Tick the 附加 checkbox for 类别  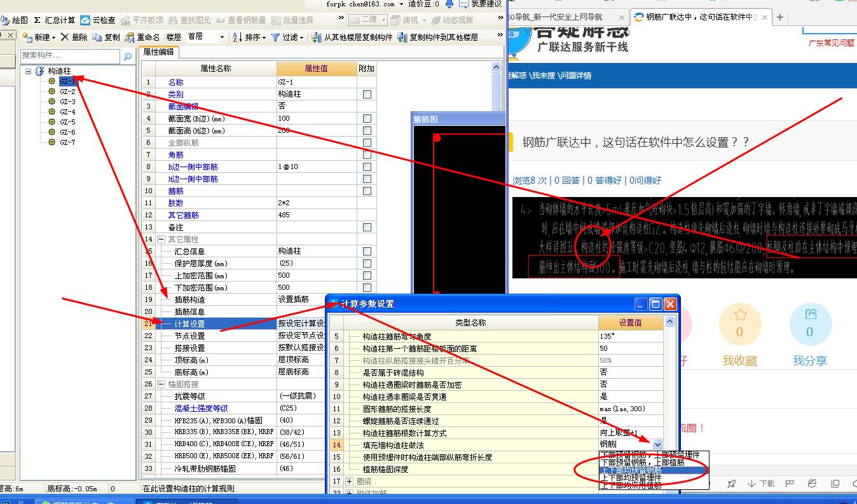coord(367,94)
